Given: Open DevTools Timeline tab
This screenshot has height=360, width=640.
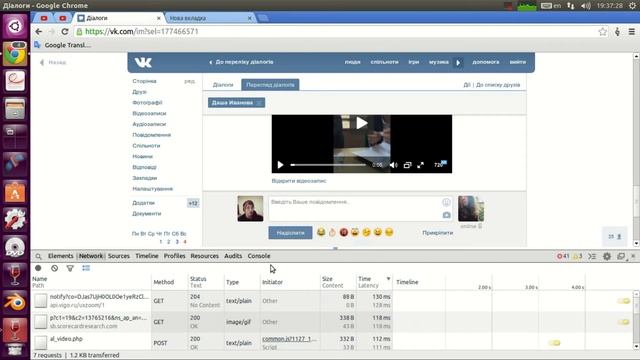Looking at the screenshot, I should pyautogui.click(x=147, y=256).
